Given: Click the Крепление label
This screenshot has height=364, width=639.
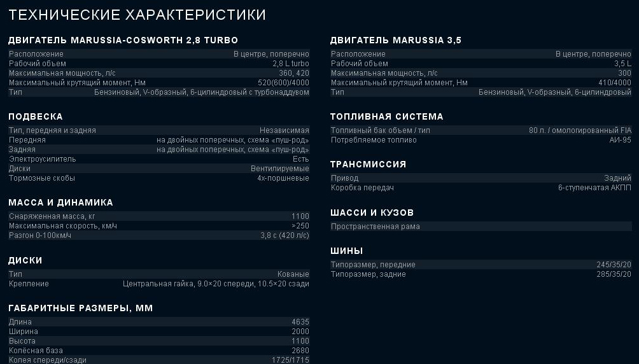Looking at the screenshot, I should click(29, 284).
